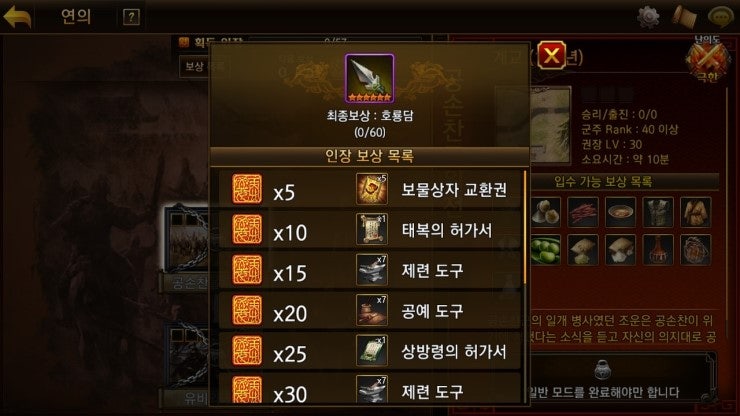Tap the 태복의 허가서 scroll icon

click(x=372, y=229)
